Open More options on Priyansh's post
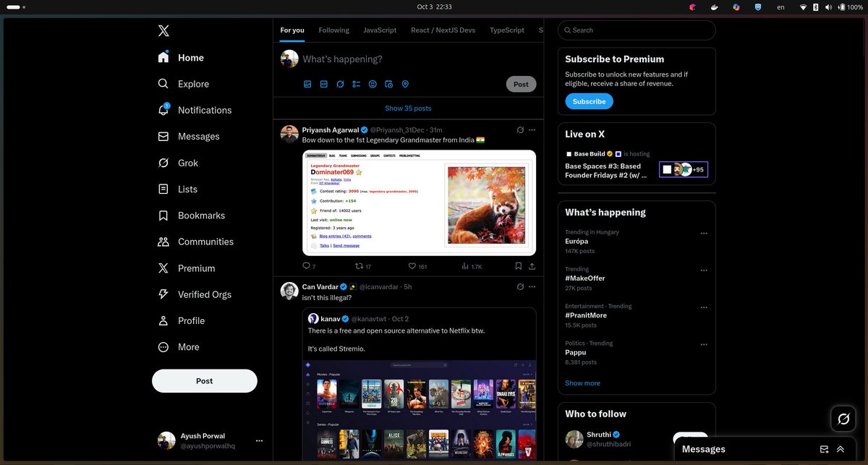The image size is (868, 465). click(x=532, y=130)
